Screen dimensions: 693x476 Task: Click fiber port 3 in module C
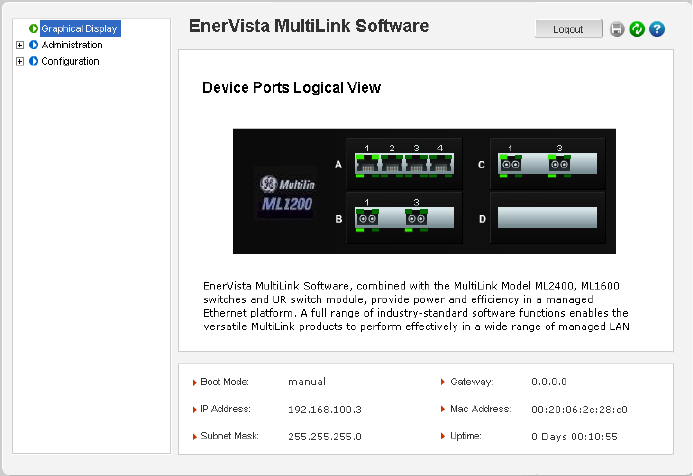[x=560, y=164]
